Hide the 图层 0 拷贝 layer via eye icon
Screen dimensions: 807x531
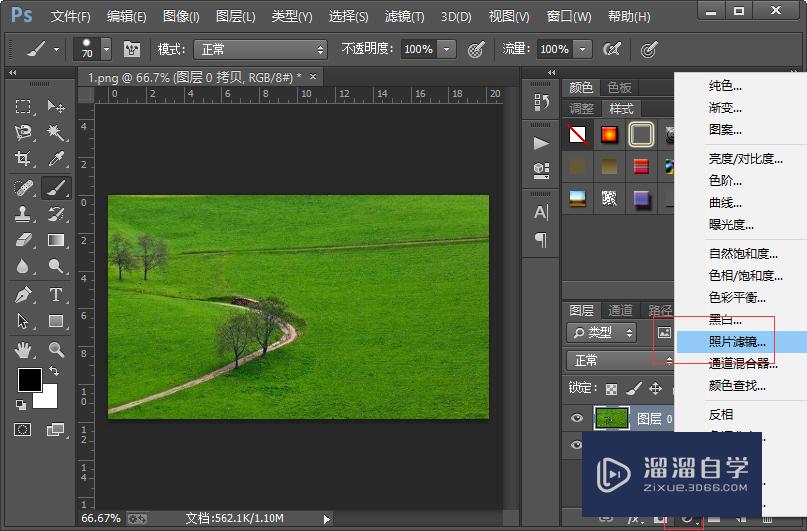tap(577, 418)
